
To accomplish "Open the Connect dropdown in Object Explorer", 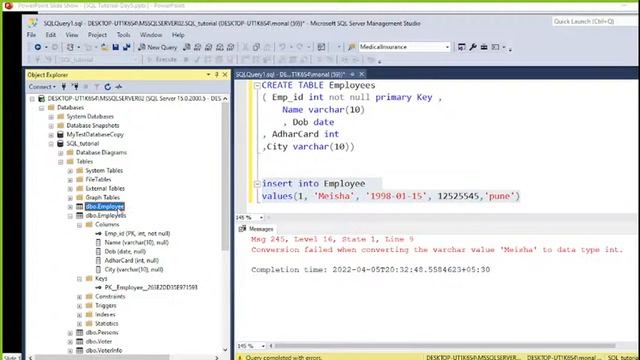I will tap(42, 87).
